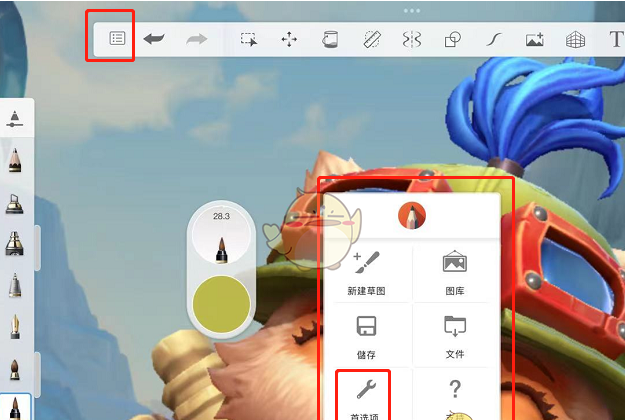Choose the paint bucket fill tool

pyautogui.click(x=330, y=39)
